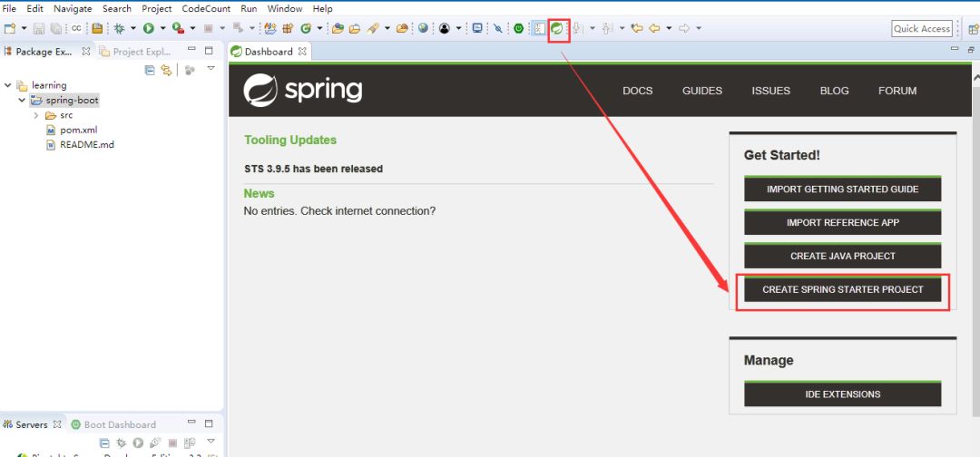Image resolution: width=980 pixels, height=457 pixels.
Task: Click the Quick Access search field
Action: pyautogui.click(x=922, y=29)
